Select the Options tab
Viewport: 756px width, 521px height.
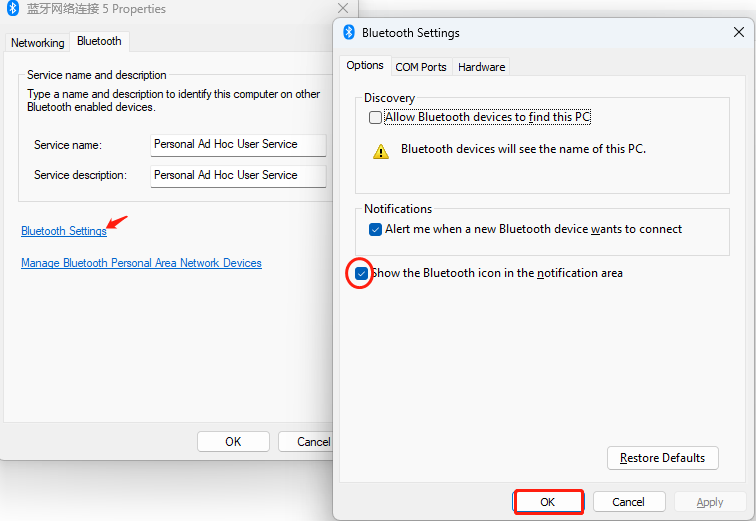point(365,66)
